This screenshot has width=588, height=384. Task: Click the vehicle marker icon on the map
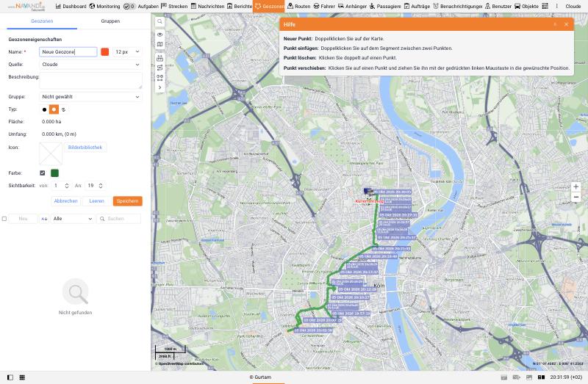coord(369,192)
